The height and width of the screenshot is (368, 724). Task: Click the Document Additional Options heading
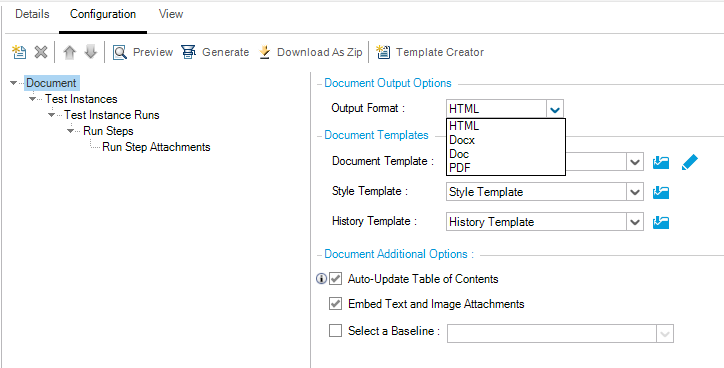point(399,254)
